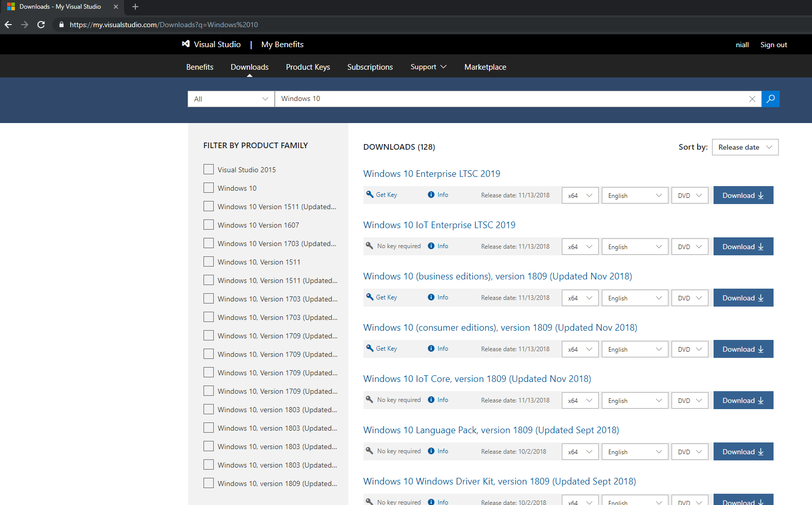Open the All category dropdown beside search
This screenshot has height=505, width=812.
point(231,99)
